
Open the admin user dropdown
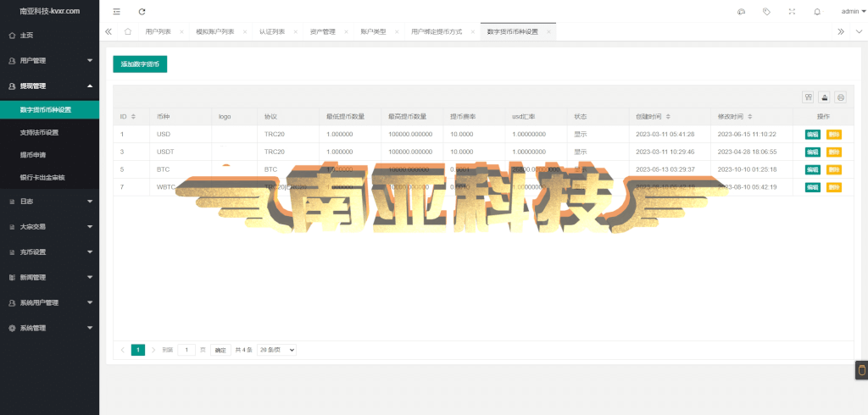point(853,12)
